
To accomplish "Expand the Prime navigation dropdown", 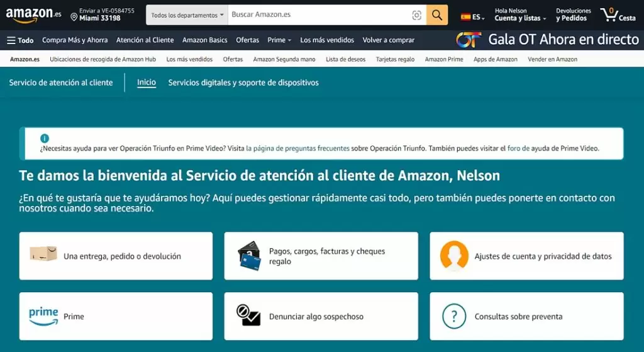I will point(279,40).
